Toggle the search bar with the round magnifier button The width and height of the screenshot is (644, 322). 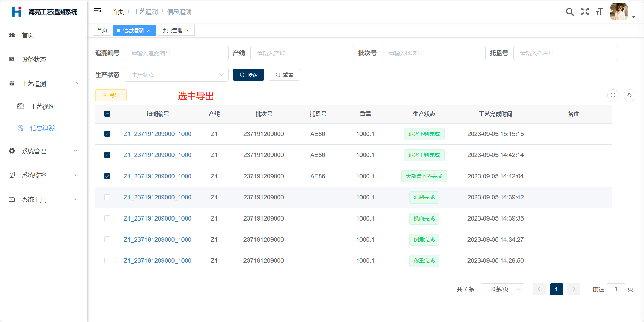click(613, 95)
